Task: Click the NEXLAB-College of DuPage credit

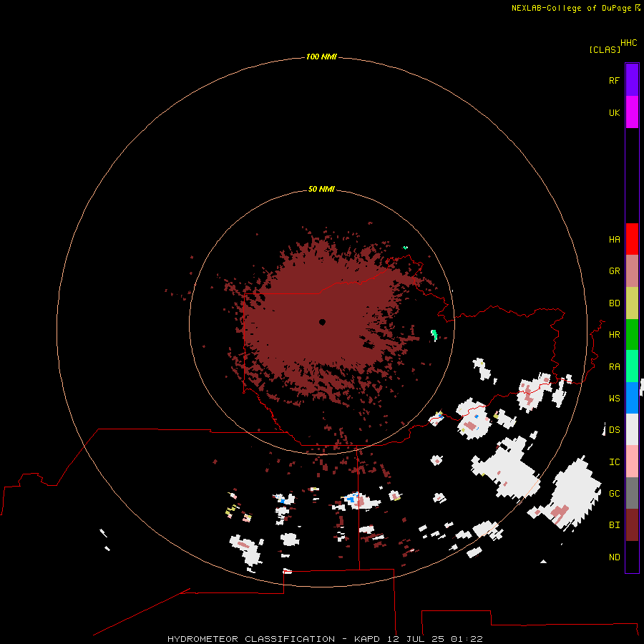Action: [571, 8]
